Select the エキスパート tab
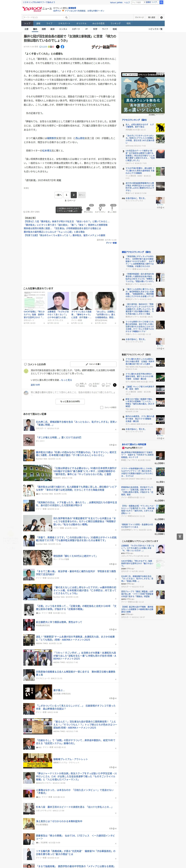This screenshot has height=868, width=186. 64,24
